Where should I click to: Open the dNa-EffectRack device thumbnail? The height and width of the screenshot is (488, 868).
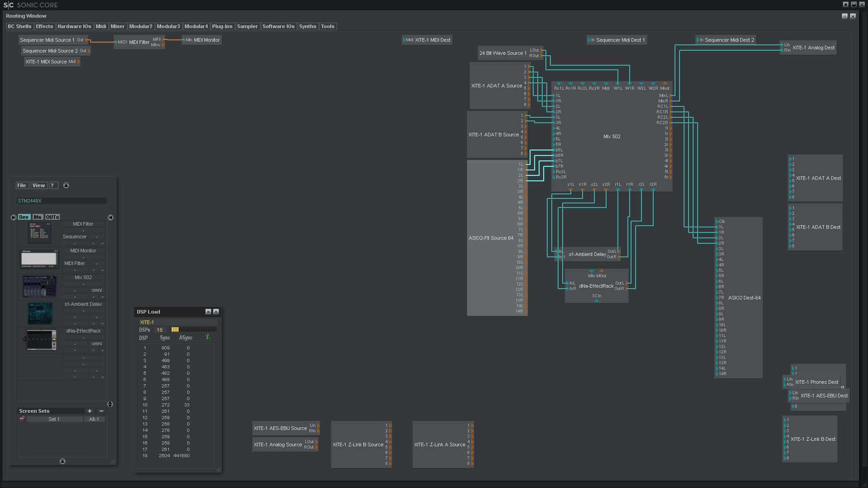(41, 339)
